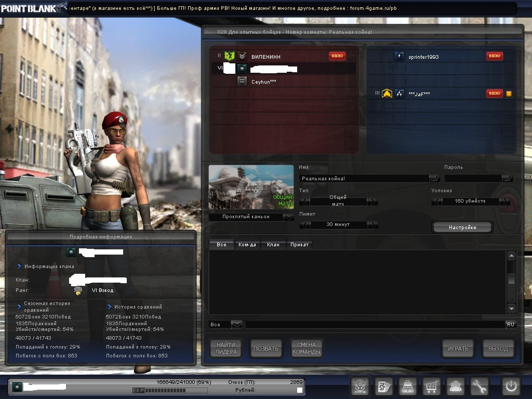Click yellow room-master icon on ***JaF*** row
Screen dimensions: 532x399
(509, 94)
